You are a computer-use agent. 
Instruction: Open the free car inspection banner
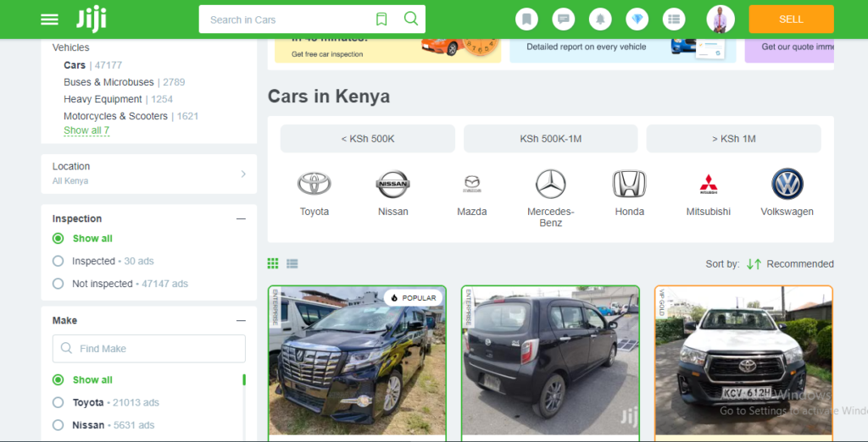point(388,50)
